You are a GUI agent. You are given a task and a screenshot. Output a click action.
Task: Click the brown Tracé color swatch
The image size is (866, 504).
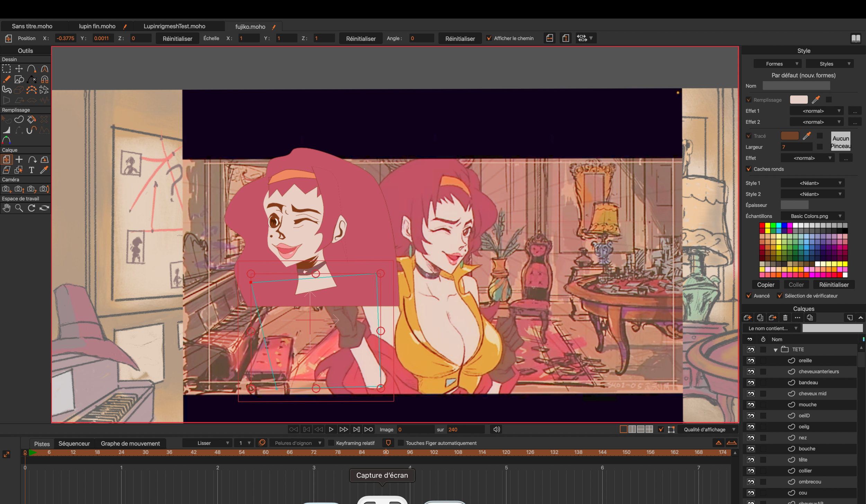pos(789,136)
